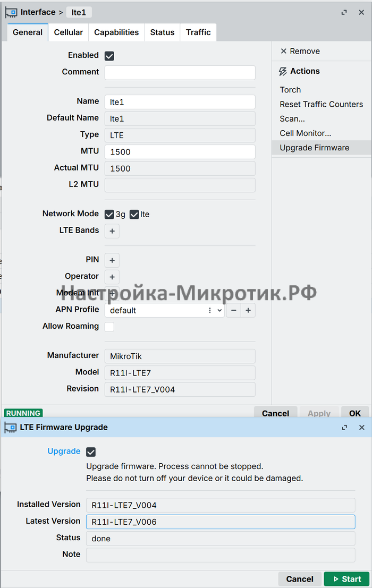The width and height of the screenshot is (372, 588).
Task: Remove APN Profile entry with minus button
Action: tap(234, 310)
